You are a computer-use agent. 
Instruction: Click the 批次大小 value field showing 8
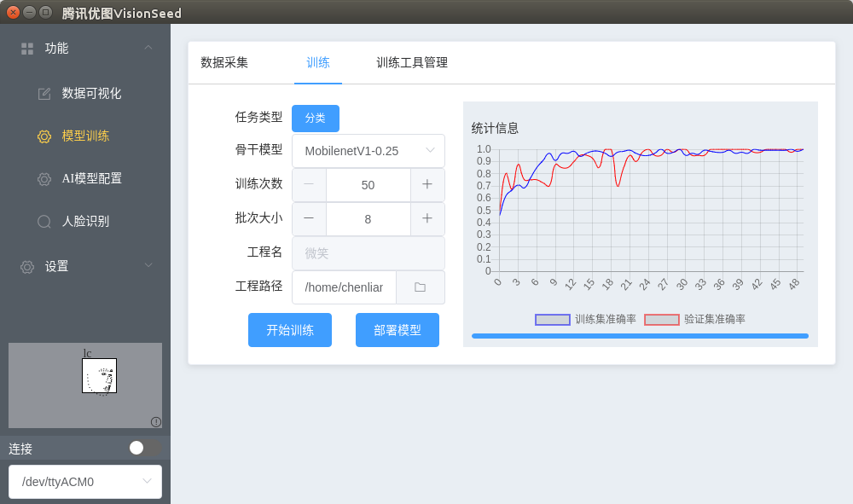(368, 219)
